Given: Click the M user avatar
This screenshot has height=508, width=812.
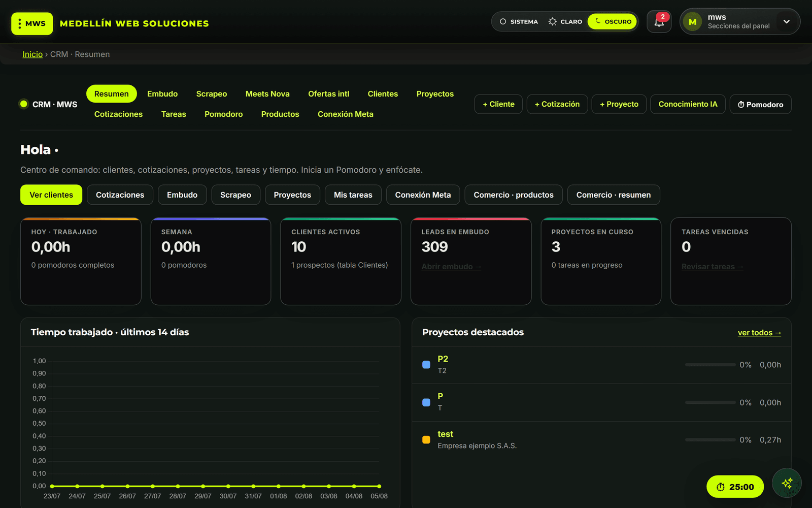Looking at the screenshot, I should [x=692, y=22].
